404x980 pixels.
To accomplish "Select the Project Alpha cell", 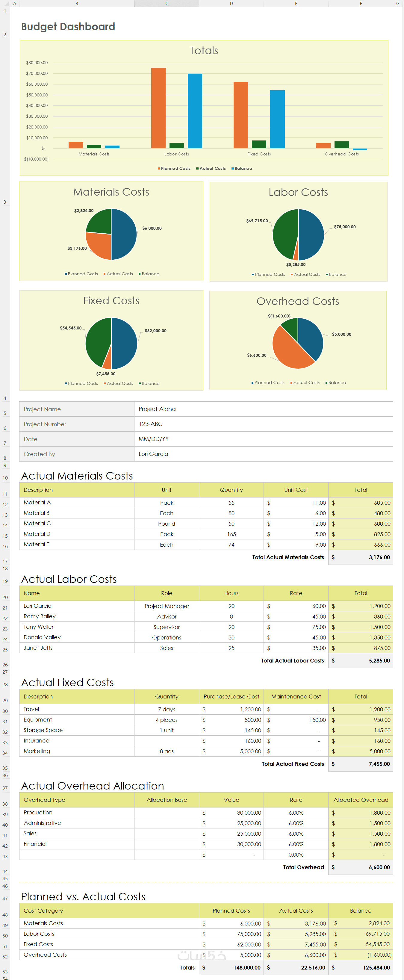I will point(264,409).
